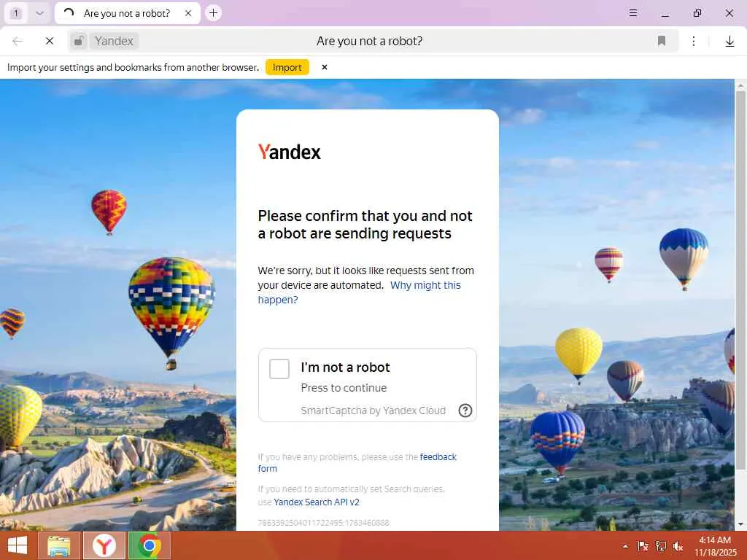Click the address bar page title
747x560 pixels.
pos(369,41)
